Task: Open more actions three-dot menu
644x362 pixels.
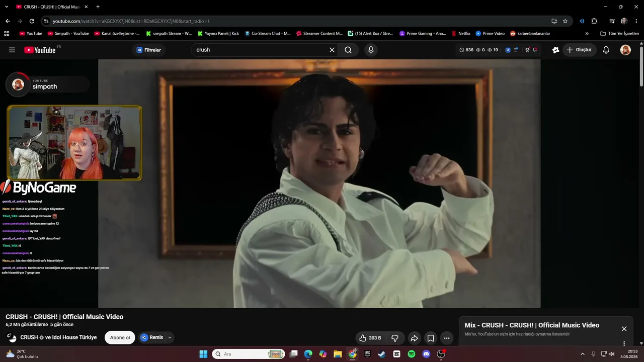Action: pyautogui.click(x=447, y=338)
